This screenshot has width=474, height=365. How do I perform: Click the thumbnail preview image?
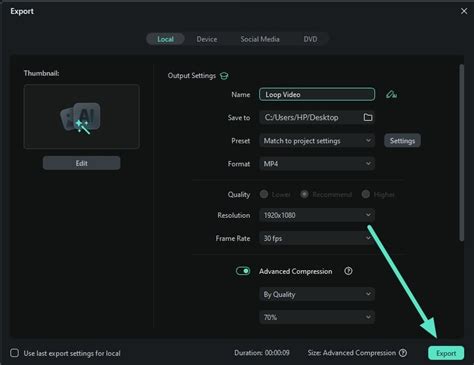tap(82, 116)
